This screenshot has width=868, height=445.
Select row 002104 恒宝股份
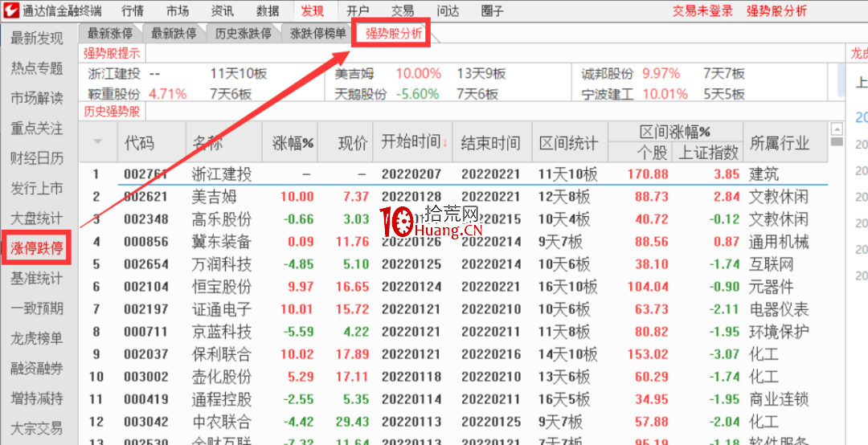[453, 287]
